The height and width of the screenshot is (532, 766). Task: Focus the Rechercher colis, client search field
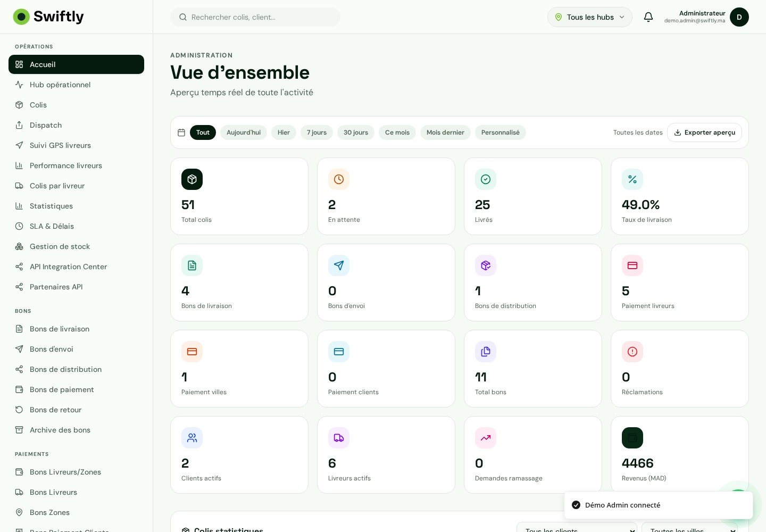coord(255,17)
